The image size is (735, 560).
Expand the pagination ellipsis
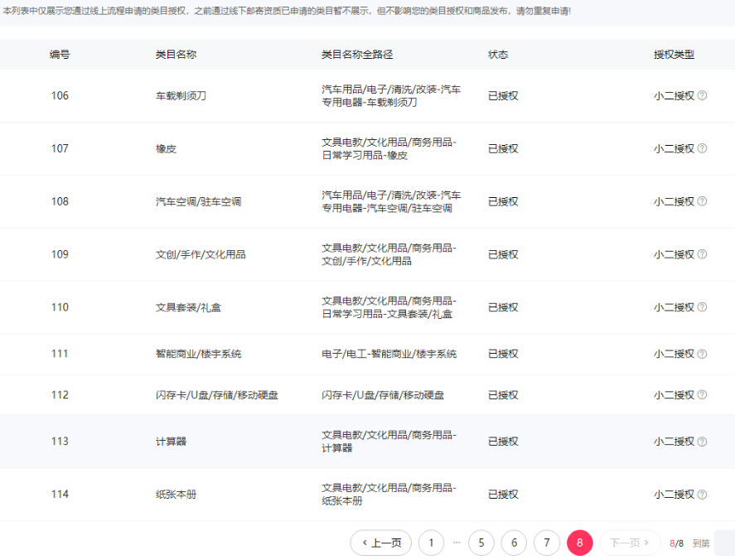(457, 543)
